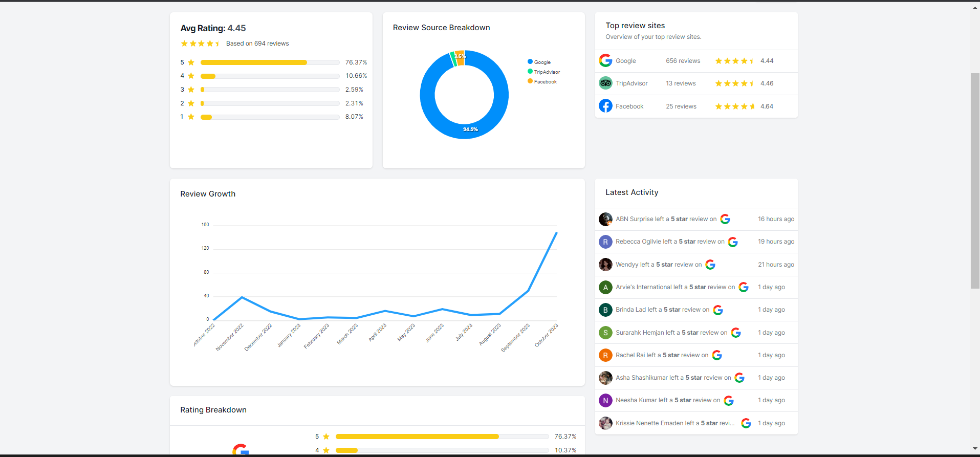Toggle Google series in chart legend
This screenshot has width=980, height=457.
pos(539,62)
